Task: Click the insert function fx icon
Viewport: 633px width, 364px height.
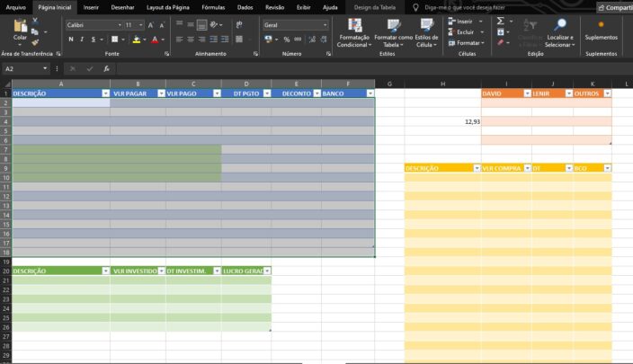Action: tap(106, 68)
